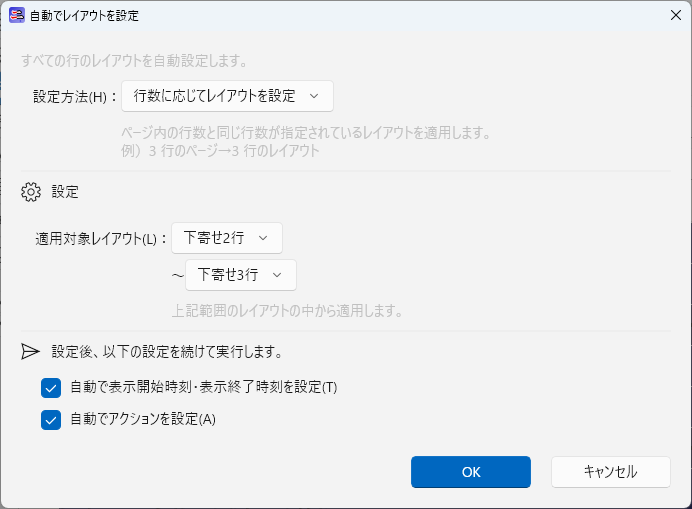Click the 設定方法(H) label
692x509 pixels.
click(x=70, y=97)
